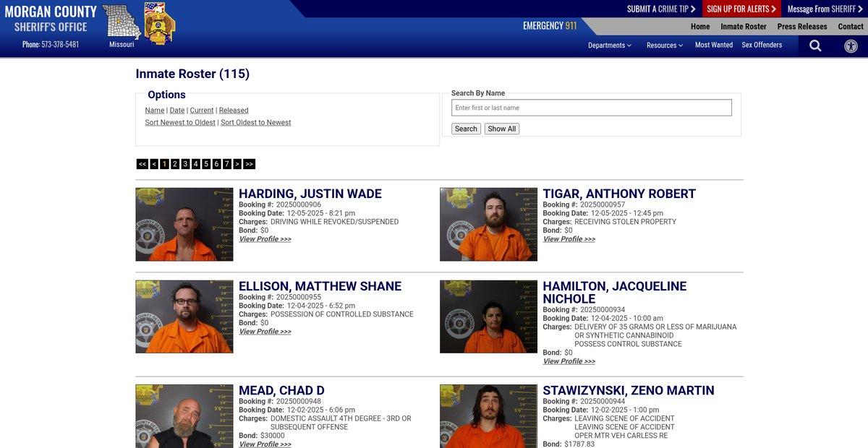Image resolution: width=868 pixels, height=448 pixels.
Task: Open the site search magnifier icon
Action: (x=815, y=46)
